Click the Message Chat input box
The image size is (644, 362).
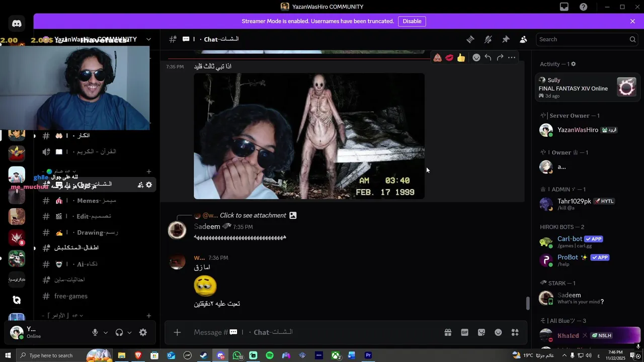point(312,332)
